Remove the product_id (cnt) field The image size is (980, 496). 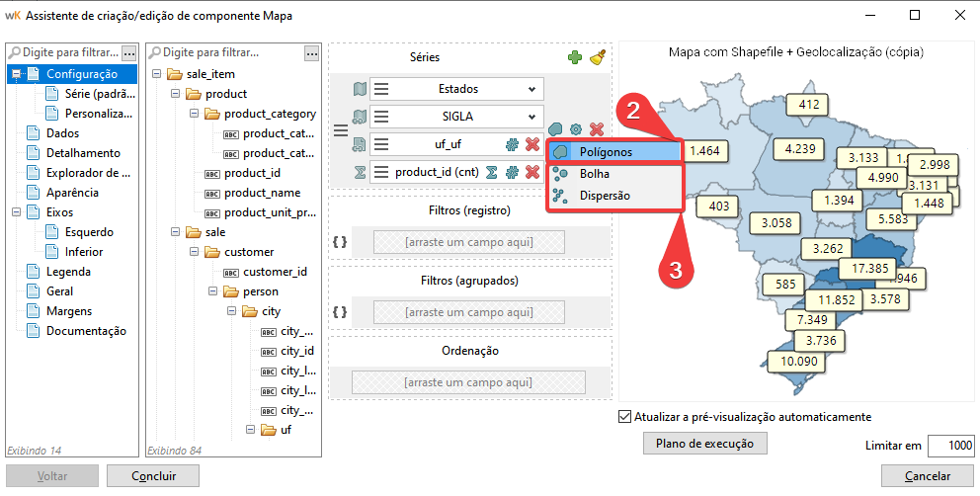pos(532,172)
